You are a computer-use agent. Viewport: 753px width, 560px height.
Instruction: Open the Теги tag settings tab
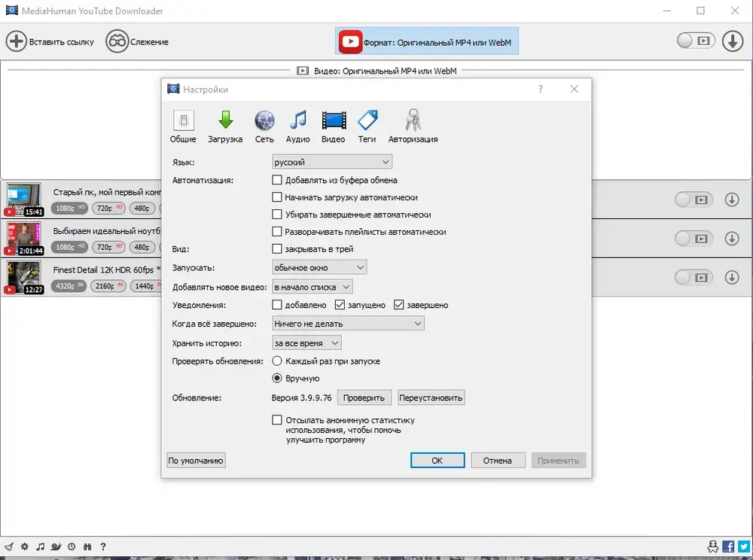click(367, 126)
